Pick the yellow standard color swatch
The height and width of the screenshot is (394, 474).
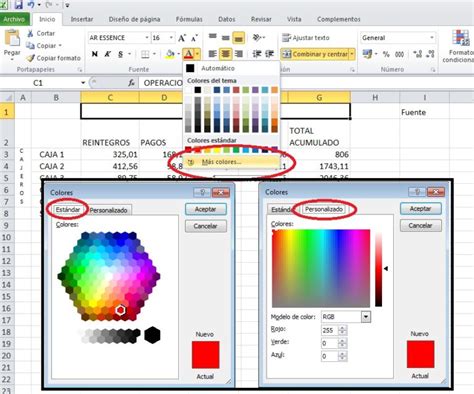click(x=217, y=150)
